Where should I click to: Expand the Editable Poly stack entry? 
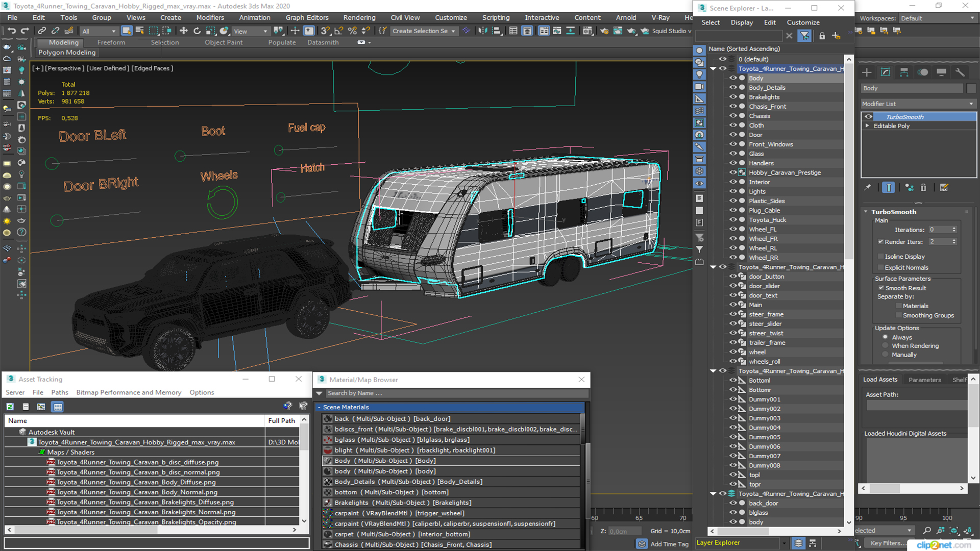(x=867, y=126)
